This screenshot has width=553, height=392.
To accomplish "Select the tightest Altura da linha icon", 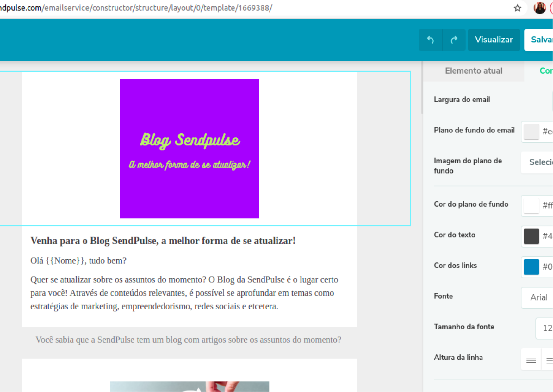I will 531,360.
